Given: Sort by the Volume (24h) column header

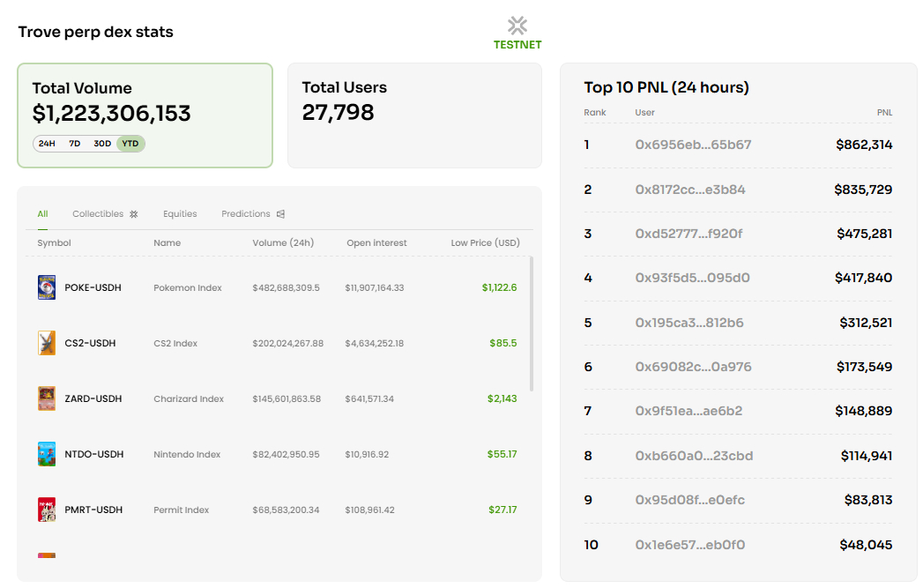Looking at the screenshot, I should click(283, 242).
